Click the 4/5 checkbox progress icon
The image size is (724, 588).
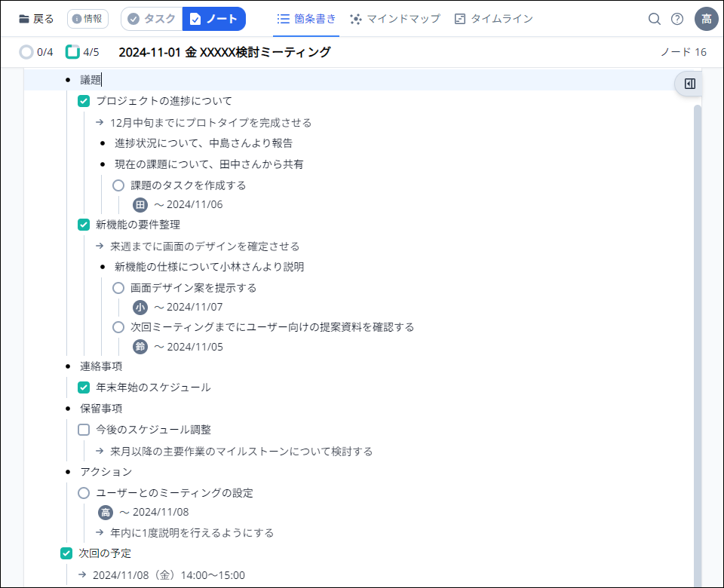tap(72, 52)
